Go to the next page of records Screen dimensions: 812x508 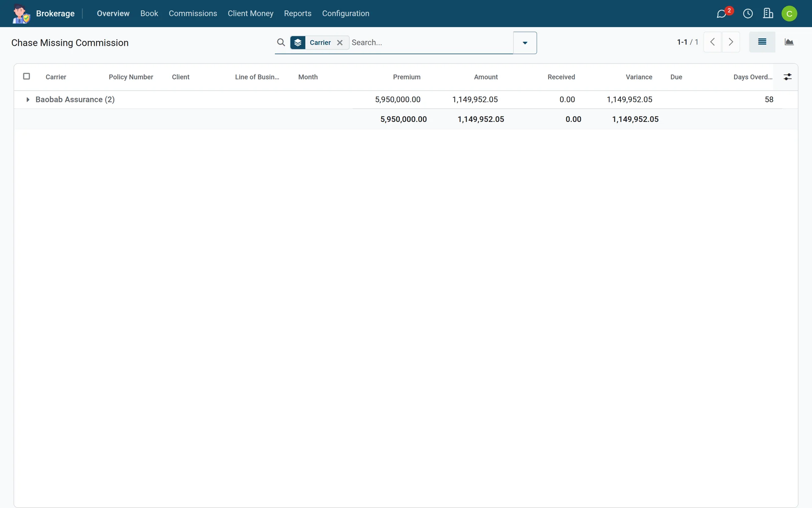[x=731, y=42]
